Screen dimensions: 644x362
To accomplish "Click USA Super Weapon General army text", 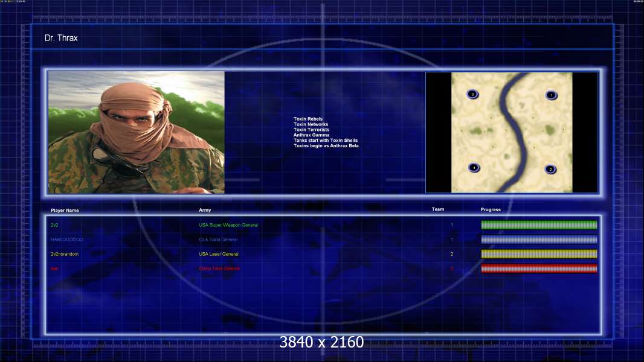I will tap(228, 225).
